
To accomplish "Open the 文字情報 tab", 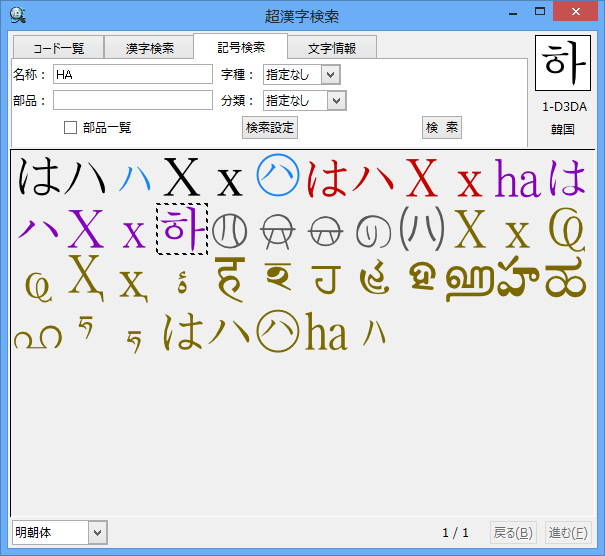I will coord(331,48).
